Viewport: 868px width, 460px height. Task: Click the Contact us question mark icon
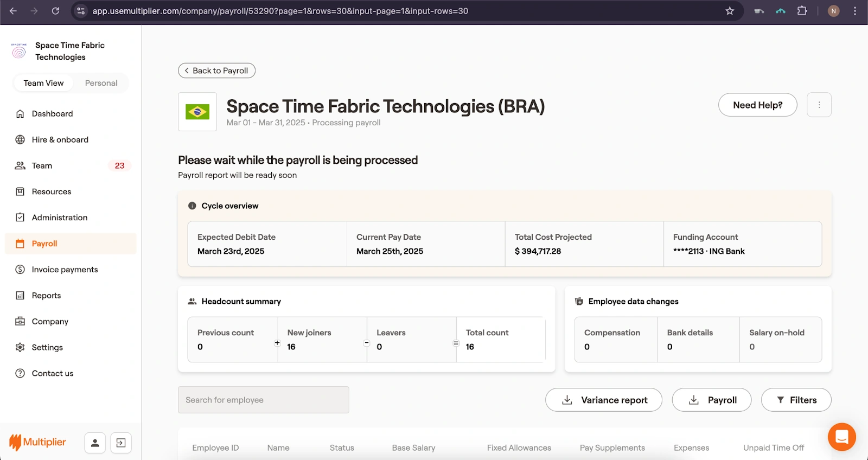click(x=20, y=373)
